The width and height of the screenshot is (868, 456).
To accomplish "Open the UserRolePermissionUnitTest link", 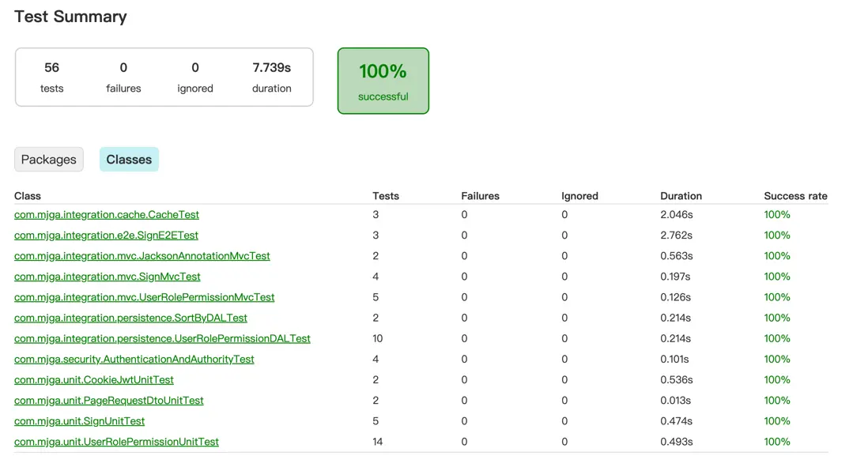I will pyautogui.click(x=116, y=442).
